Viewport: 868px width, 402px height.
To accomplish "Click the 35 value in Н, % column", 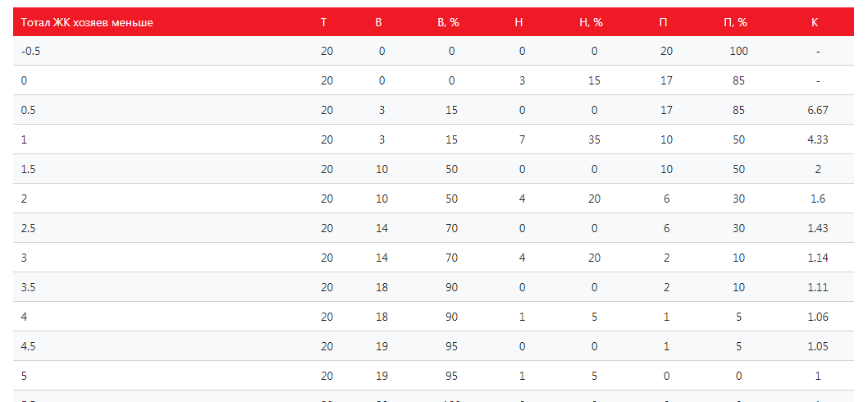I will 594,139.
